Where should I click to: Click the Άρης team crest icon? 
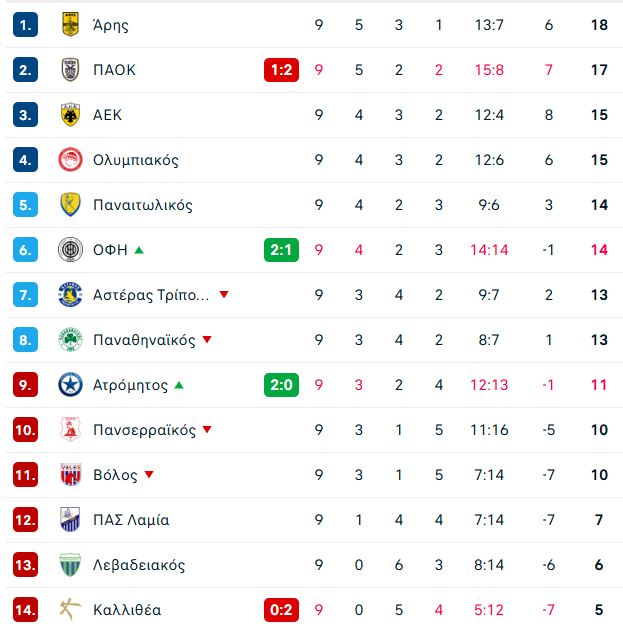[x=70, y=24]
